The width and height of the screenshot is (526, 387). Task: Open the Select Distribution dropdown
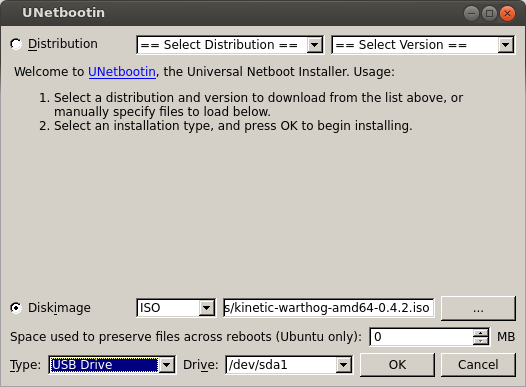pos(230,45)
